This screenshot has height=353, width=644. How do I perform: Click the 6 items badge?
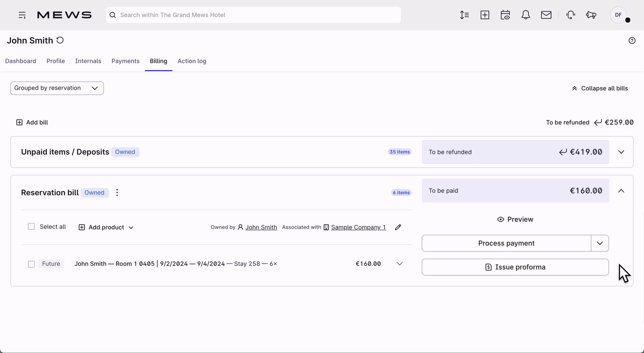click(401, 193)
